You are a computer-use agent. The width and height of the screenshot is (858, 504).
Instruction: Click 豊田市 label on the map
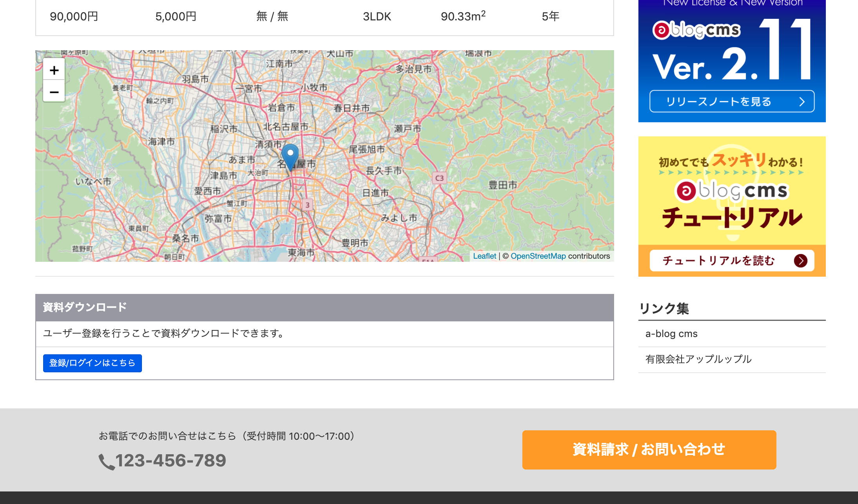pos(503,185)
